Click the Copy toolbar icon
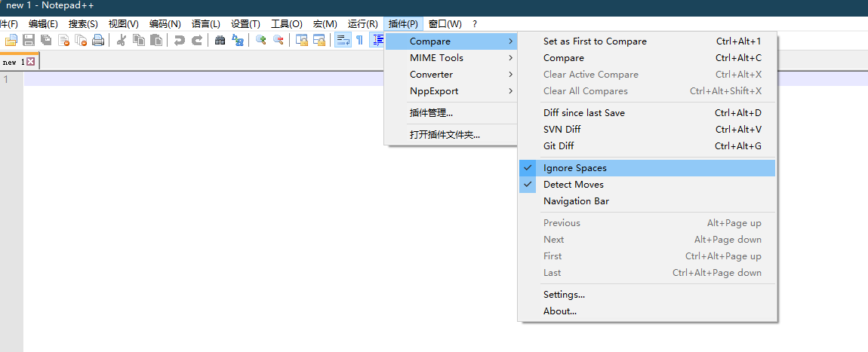This screenshot has width=868, height=352. (x=139, y=40)
